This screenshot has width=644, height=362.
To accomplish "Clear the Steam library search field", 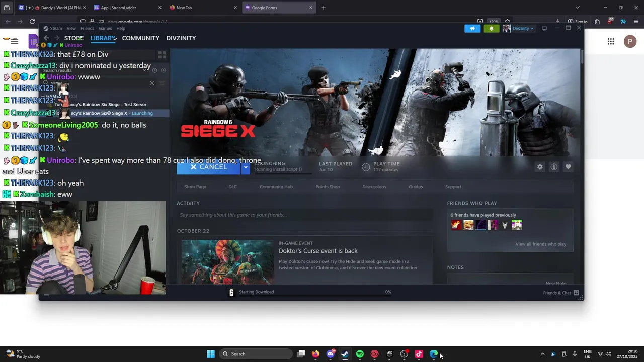I will tap(152, 83).
